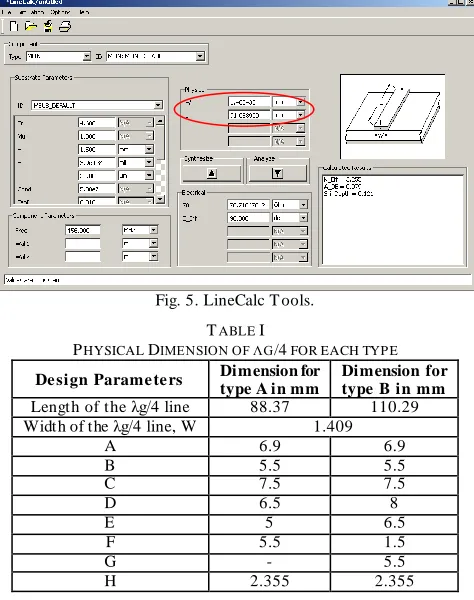This screenshot has width=474, height=600.
Task: Expand the component Type dropdown
Action: (87, 56)
